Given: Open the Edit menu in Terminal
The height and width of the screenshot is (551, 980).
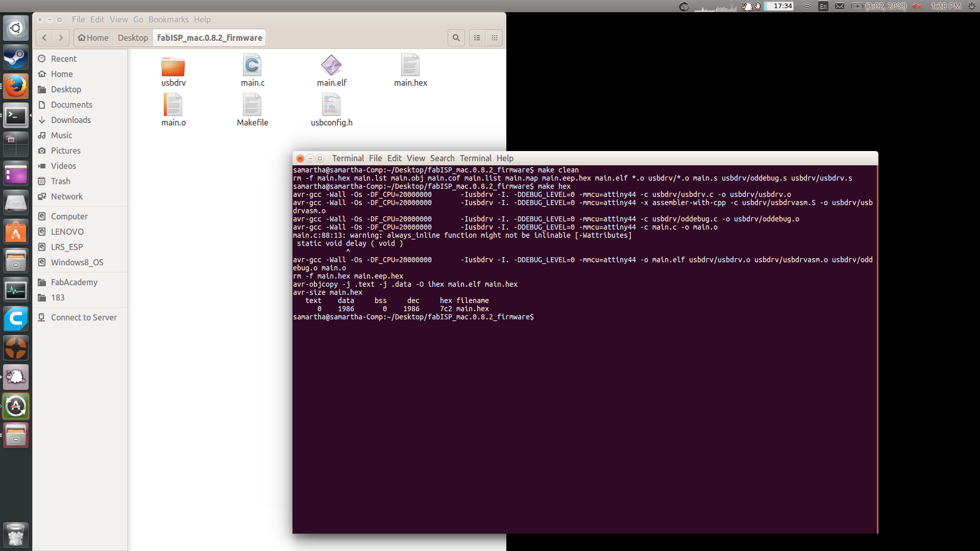Looking at the screenshot, I should 394,158.
